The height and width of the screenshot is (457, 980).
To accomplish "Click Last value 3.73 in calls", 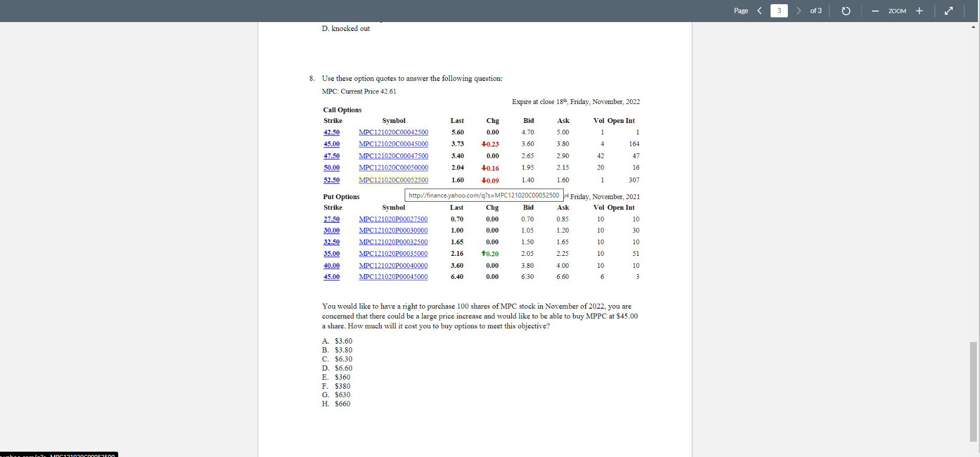I will (x=458, y=144).
